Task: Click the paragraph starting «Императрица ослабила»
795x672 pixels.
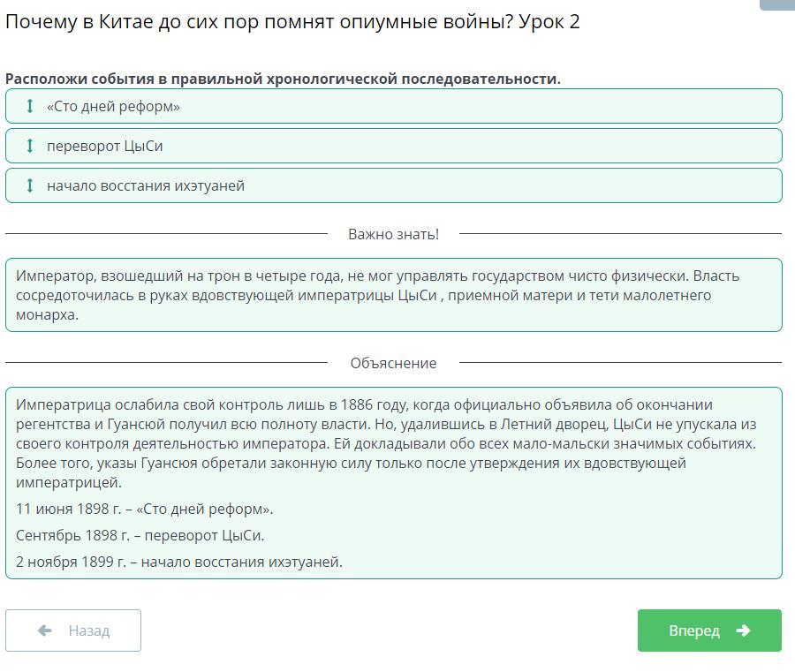Action: pyautogui.click(x=386, y=443)
